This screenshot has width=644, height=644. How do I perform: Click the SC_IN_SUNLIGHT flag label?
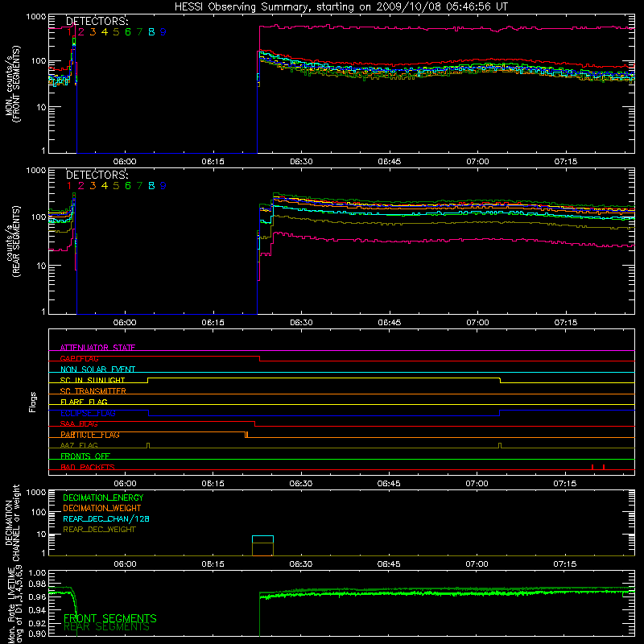[x=93, y=380]
